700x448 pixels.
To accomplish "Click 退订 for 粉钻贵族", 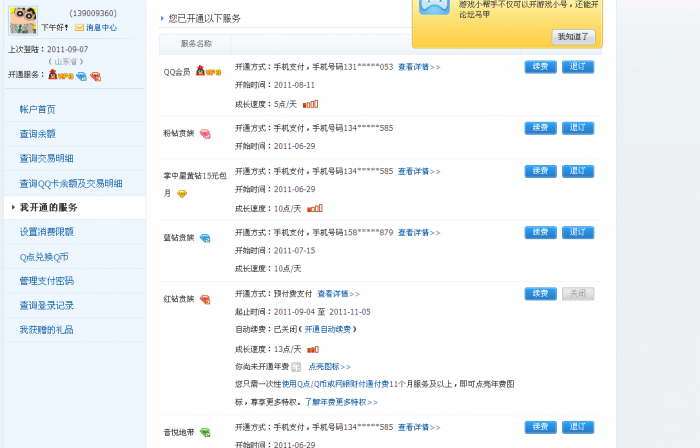I will pyautogui.click(x=578, y=128).
